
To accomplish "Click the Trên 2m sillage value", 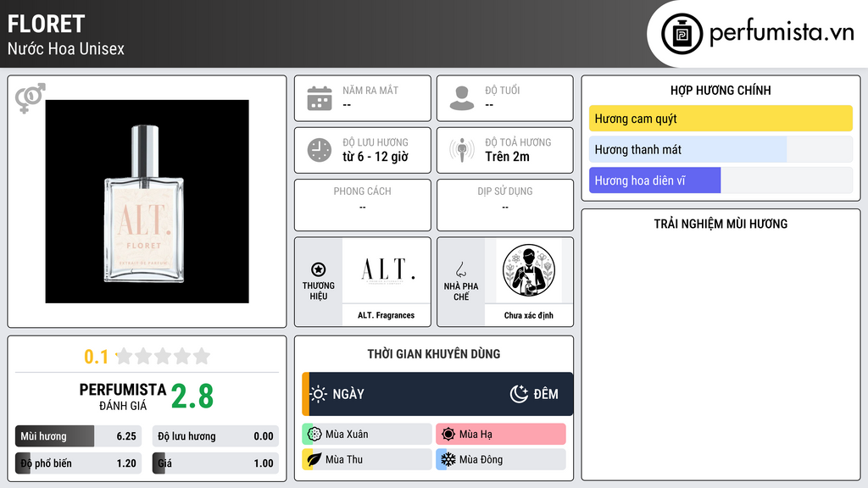I will pyautogui.click(x=507, y=157).
